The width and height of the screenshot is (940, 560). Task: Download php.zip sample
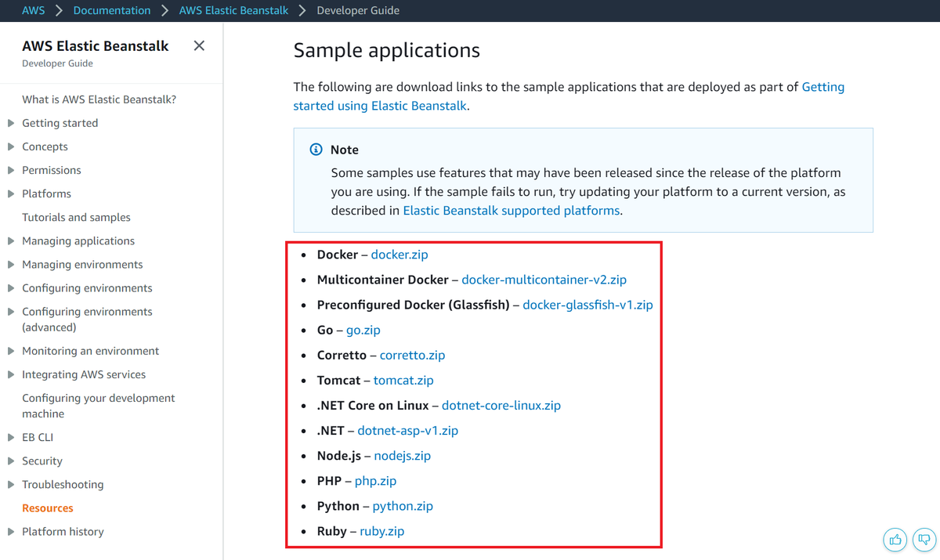(375, 480)
